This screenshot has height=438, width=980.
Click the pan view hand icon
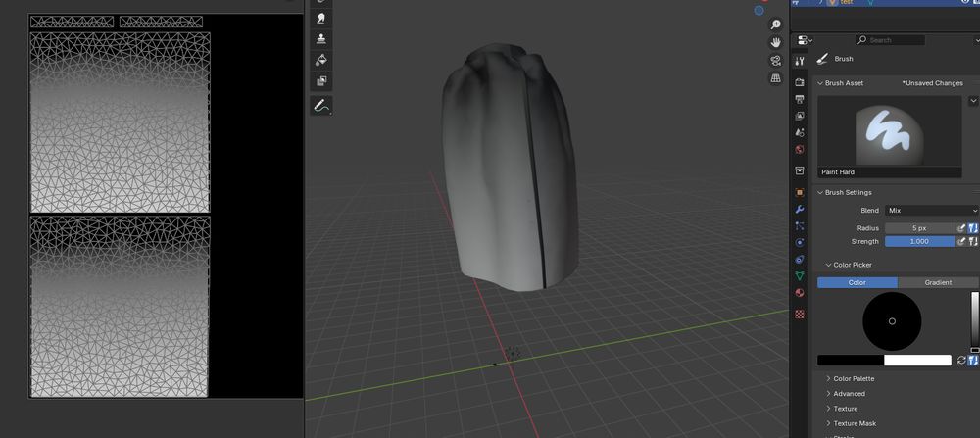775,42
